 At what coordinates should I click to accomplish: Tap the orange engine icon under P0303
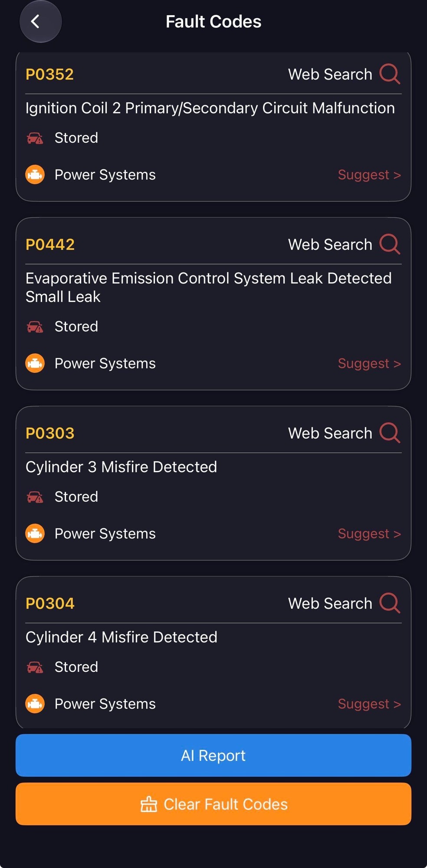pyautogui.click(x=35, y=533)
